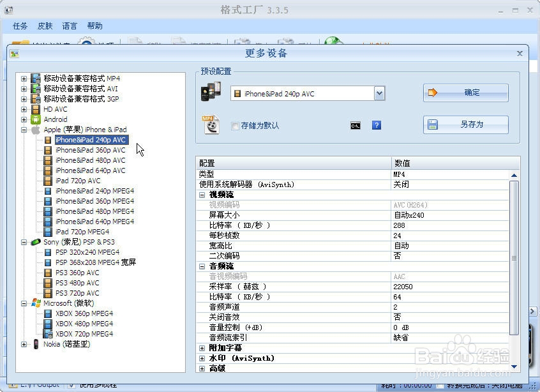Toggle the 存储为默认 checkbox
540x392 pixels.
pos(236,126)
